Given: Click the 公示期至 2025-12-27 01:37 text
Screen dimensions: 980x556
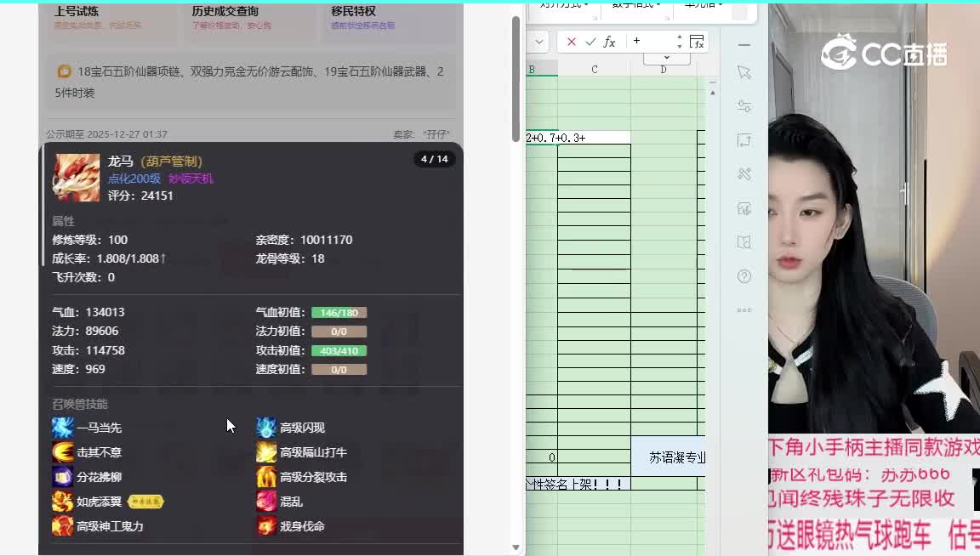Looking at the screenshot, I should (106, 134).
